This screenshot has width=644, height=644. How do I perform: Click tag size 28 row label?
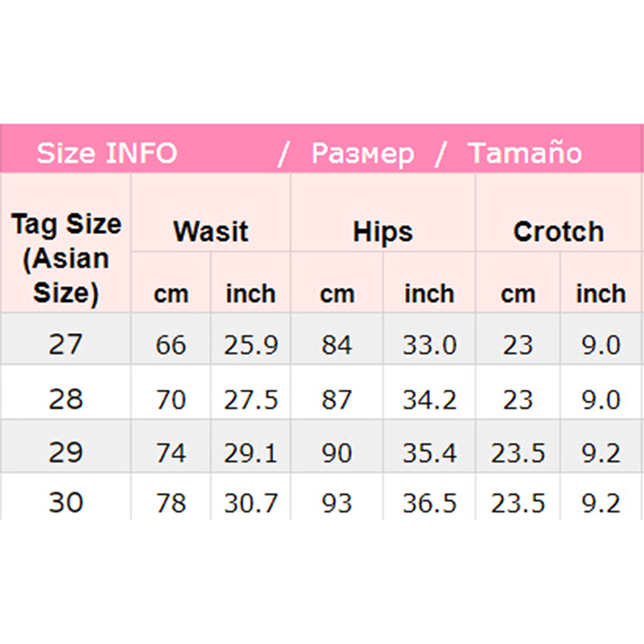(65, 399)
